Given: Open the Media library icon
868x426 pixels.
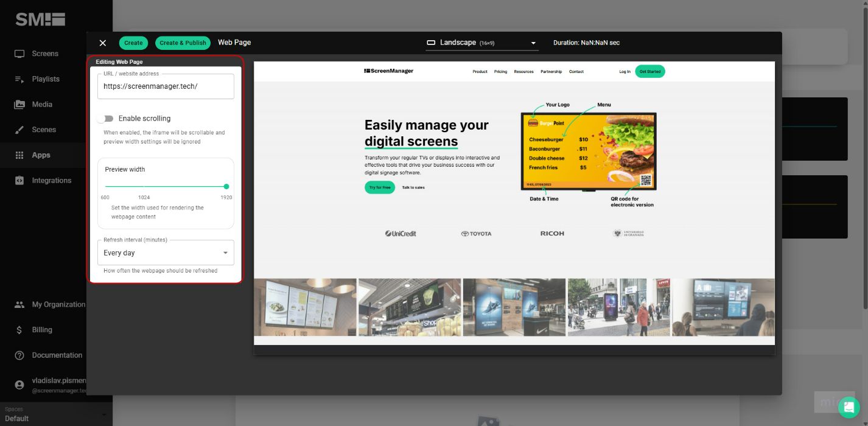Looking at the screenshot, I should click(x=20, y=104).
